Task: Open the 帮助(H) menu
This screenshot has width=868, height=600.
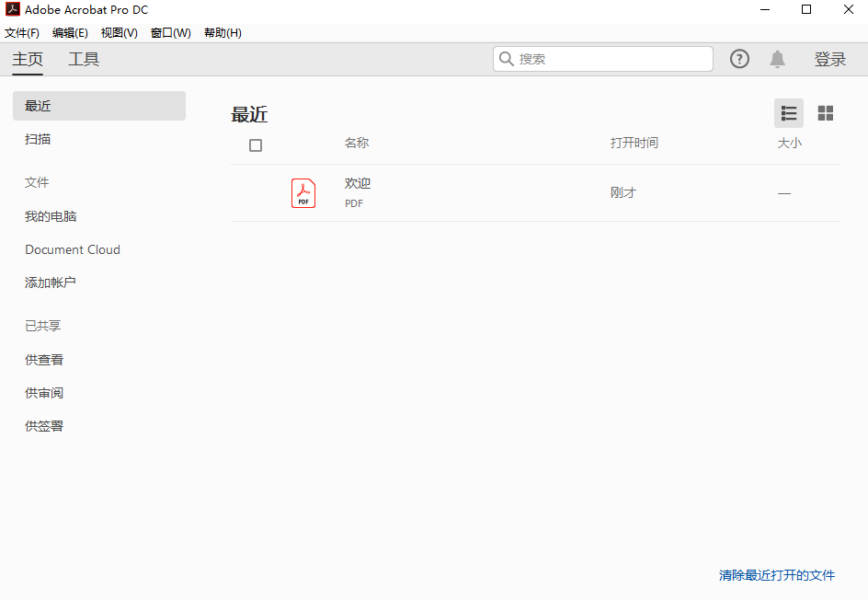Action: [223, 32]
